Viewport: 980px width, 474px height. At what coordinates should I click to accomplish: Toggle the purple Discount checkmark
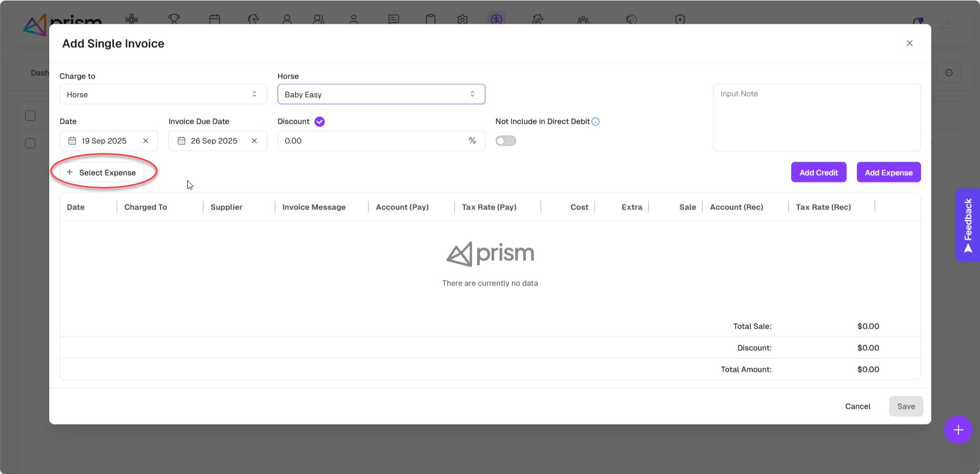[320, 122]
